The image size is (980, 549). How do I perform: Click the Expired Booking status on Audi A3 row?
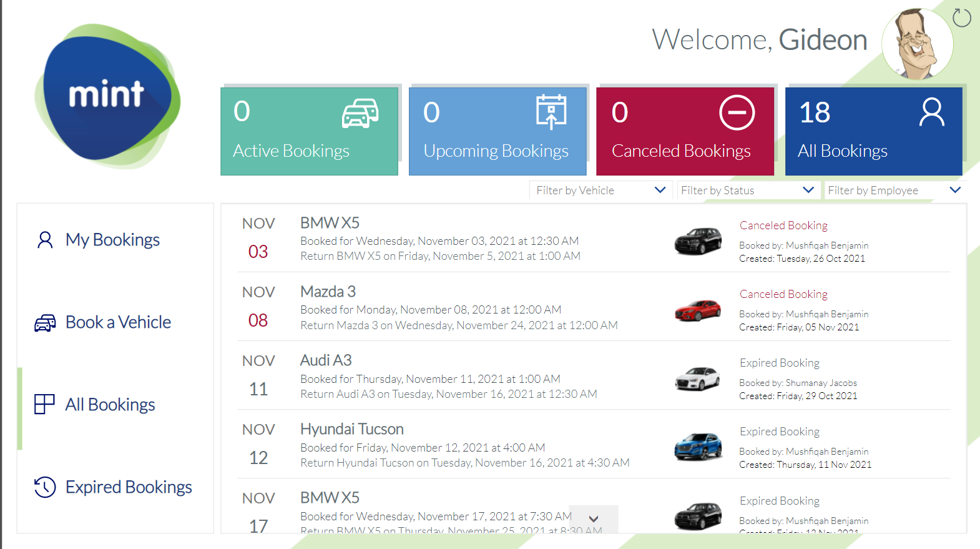(x=780, y=363)
